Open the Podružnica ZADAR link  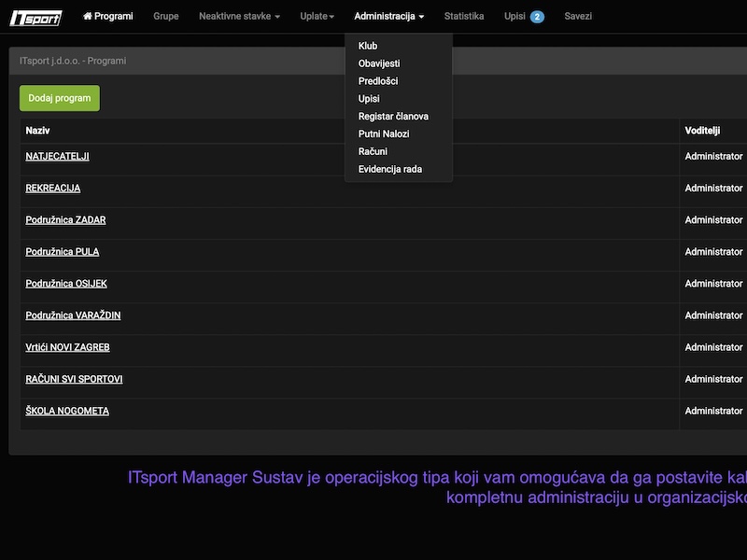65,220
